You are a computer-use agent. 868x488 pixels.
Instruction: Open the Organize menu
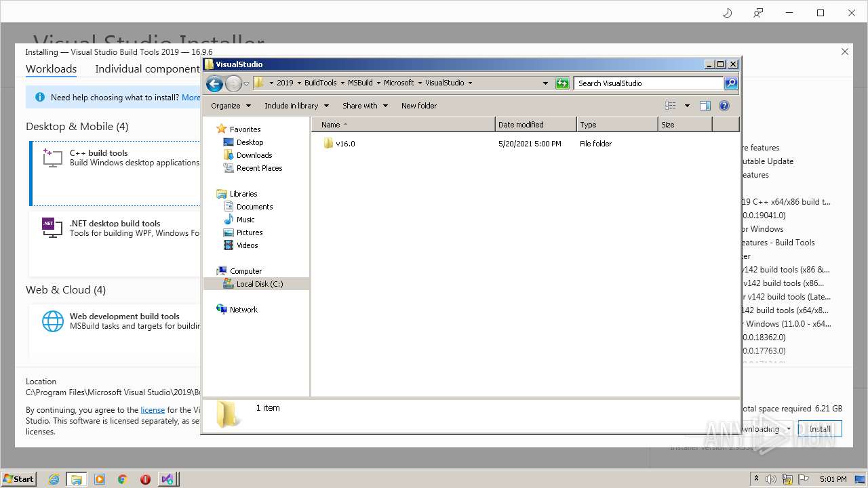tap(231, 106)
